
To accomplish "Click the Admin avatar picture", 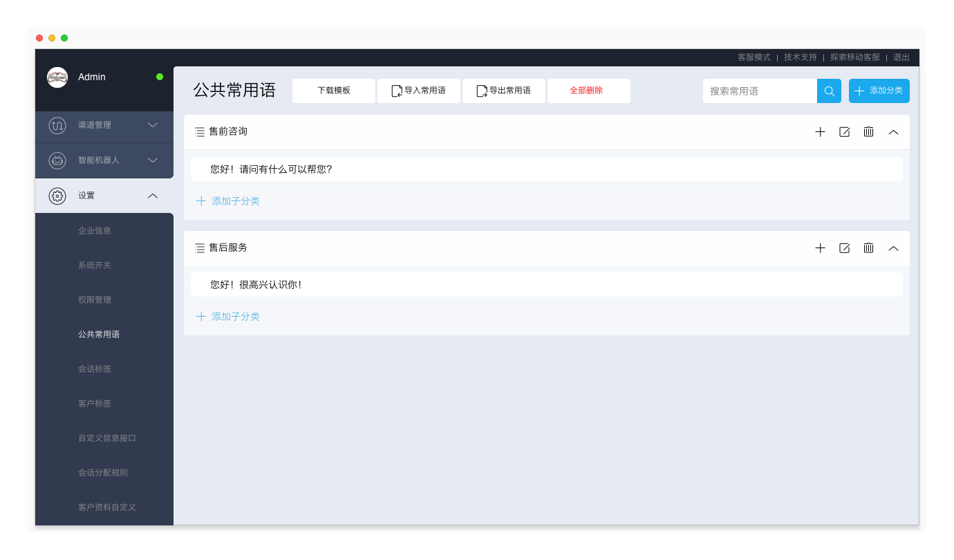I will pyautogui.click(x=57, y=77).
